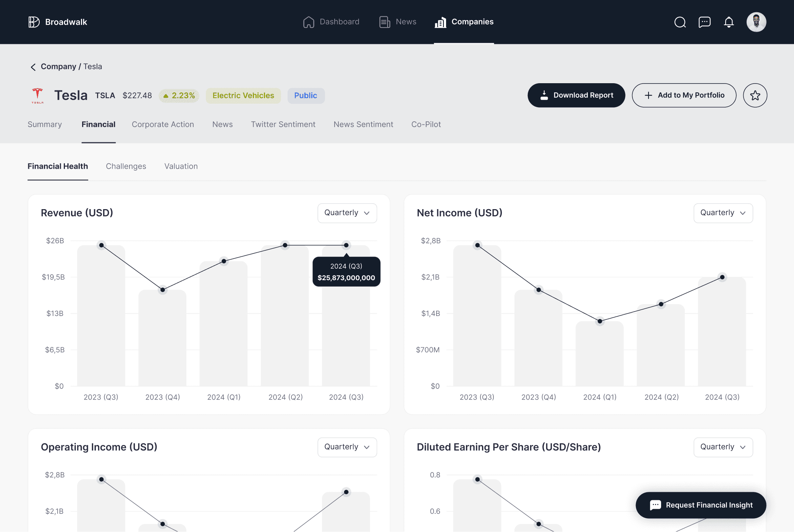794x532 pixels.
Task: Open the search icon in header
Action: pos(680,22)
